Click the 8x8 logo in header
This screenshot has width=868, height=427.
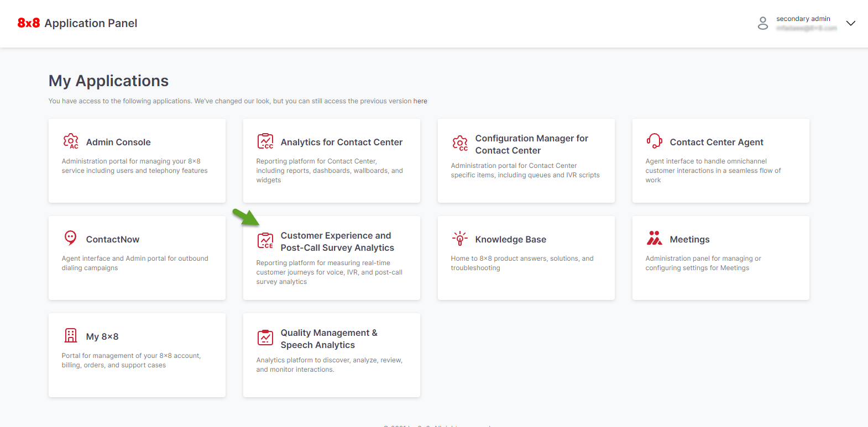click(29, 23)
